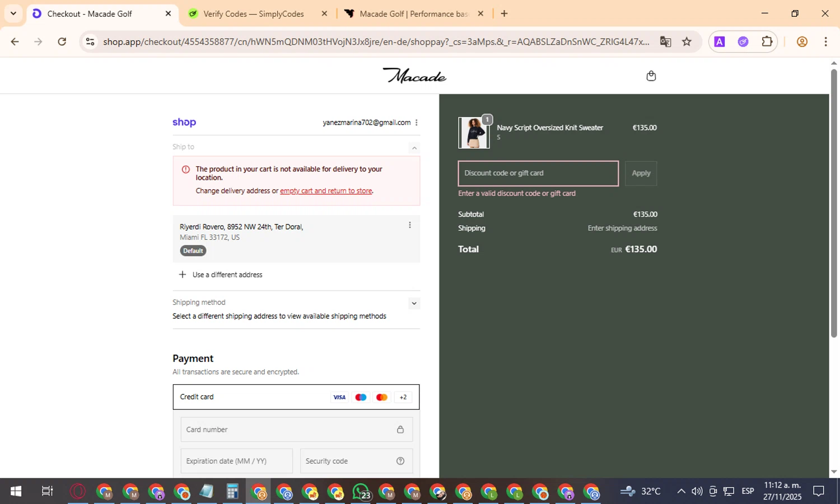The image size is (840, 504).
Task: Open the Opera browser from the taskbar
Action: [x=78, y=491]
